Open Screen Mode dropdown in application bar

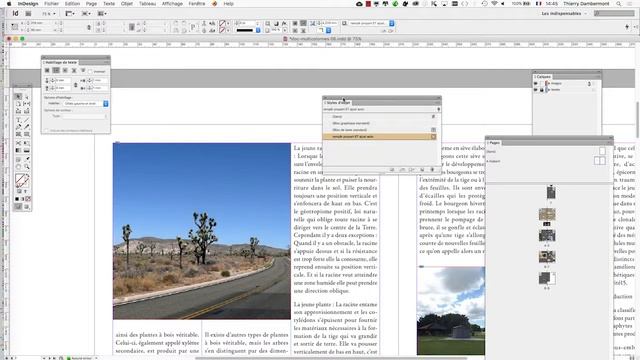[x=86, y=13]
